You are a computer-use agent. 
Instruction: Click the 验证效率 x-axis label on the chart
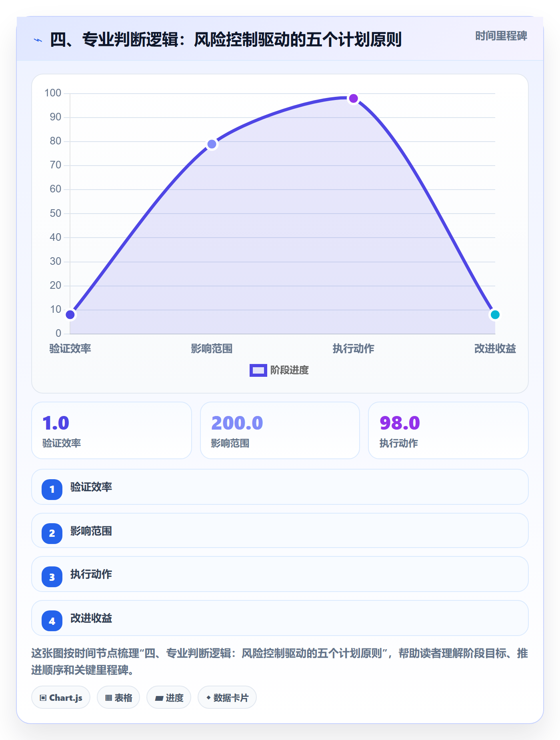click(x=70, y=349)
